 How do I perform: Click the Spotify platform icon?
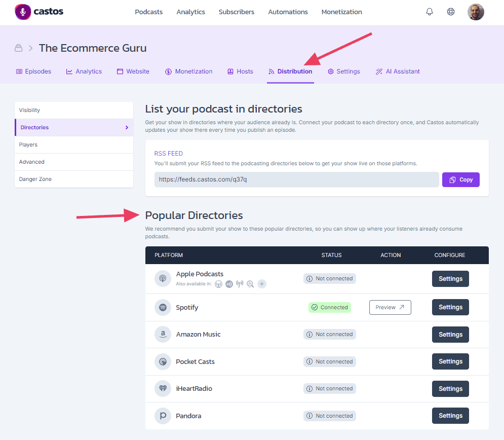point(163,308)
